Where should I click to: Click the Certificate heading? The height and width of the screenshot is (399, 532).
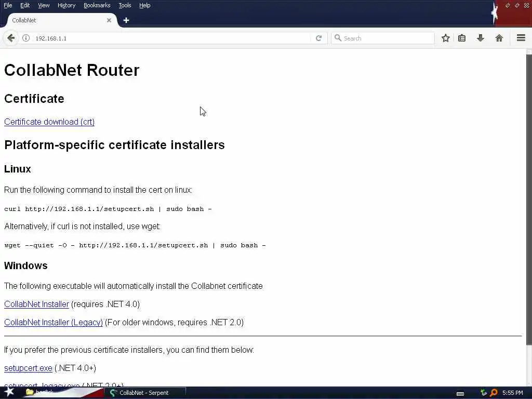click(34, 99)
